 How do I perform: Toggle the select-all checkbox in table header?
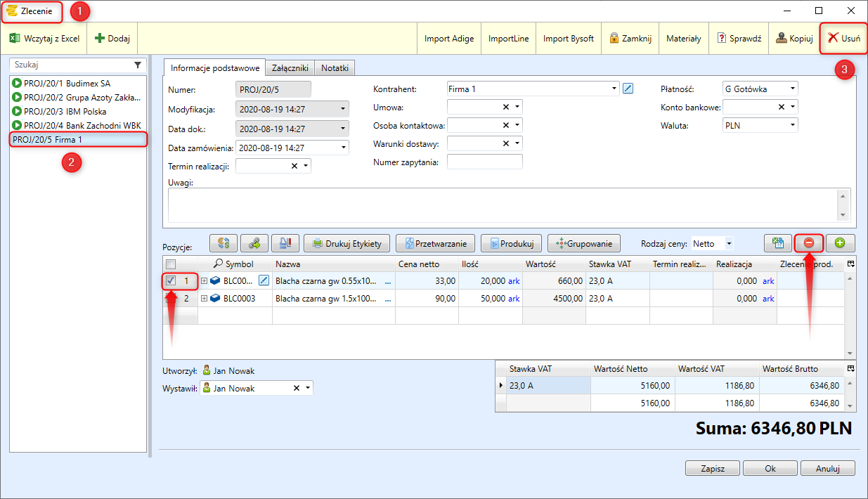[x=171, y=264]
